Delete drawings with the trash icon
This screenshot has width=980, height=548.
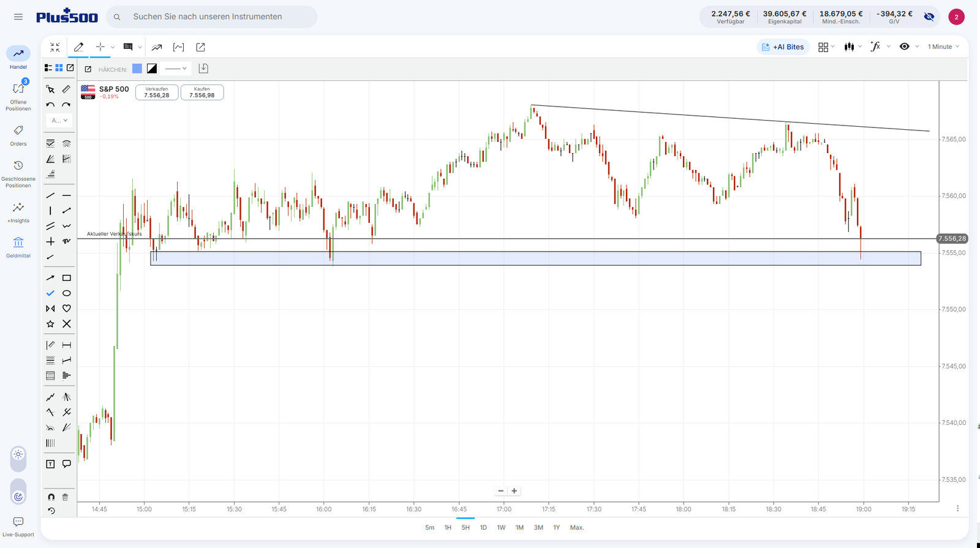(66, 497)
